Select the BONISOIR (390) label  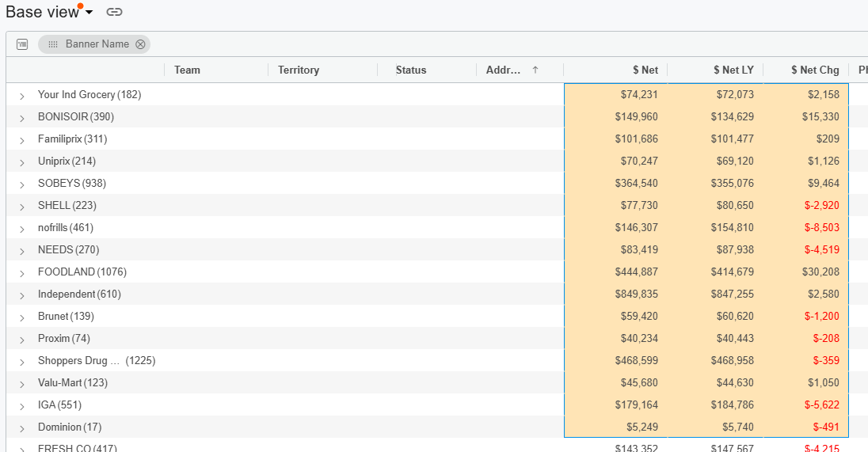[76, 116]
